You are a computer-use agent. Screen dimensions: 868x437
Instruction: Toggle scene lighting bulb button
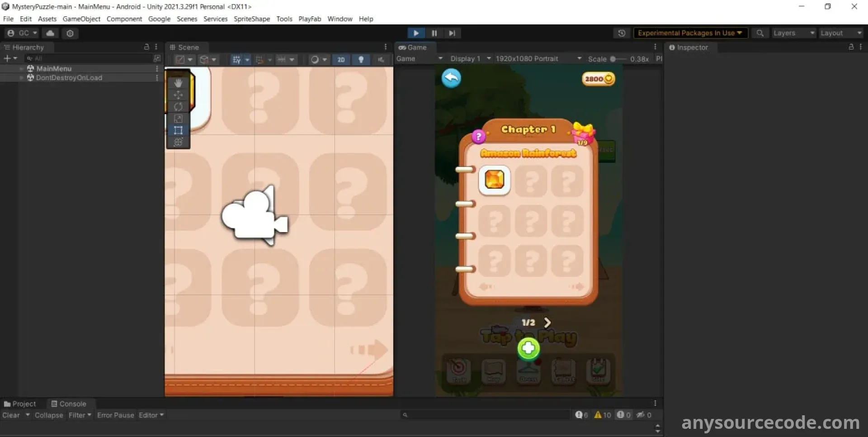tap(361, 60)
